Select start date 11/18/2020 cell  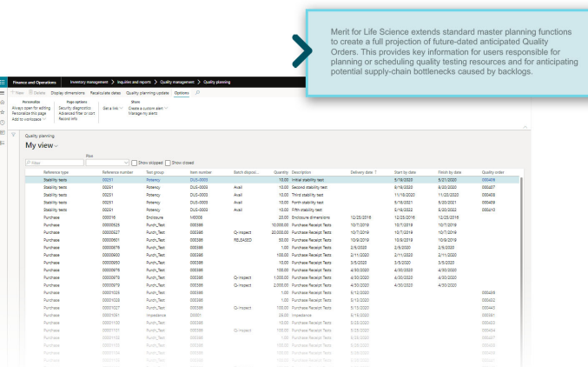pos(404,195)
